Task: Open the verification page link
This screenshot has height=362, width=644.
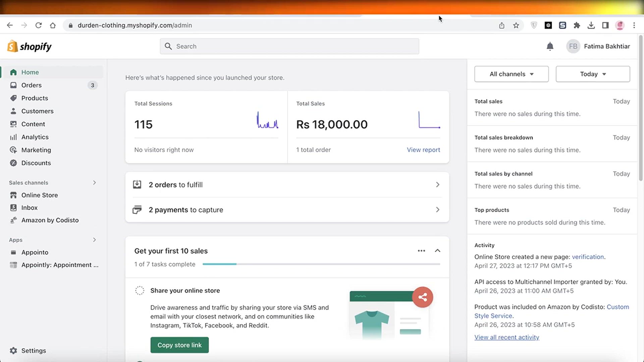Action: click(588, 257)
